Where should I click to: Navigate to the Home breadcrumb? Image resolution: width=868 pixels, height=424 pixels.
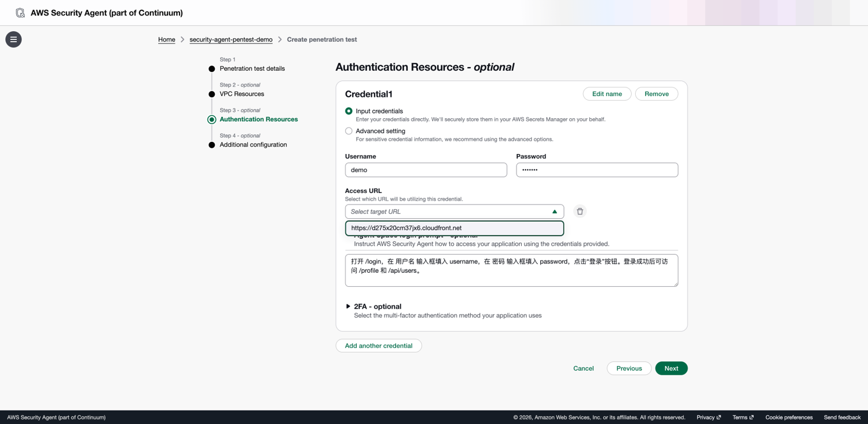(167, 39)
